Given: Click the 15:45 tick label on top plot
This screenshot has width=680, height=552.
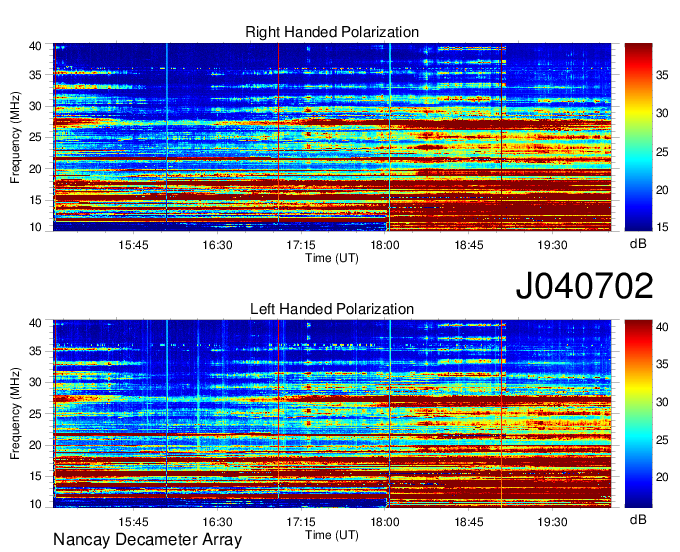Looking at the screenshot, I should click(133, 245).
